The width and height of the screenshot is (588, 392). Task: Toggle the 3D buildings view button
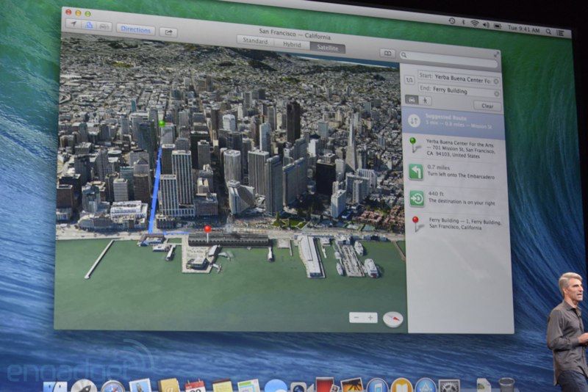click(89, 26)
